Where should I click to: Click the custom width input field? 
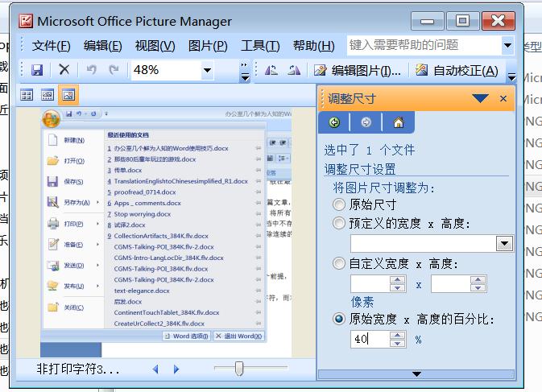click(x=370, y=284)
